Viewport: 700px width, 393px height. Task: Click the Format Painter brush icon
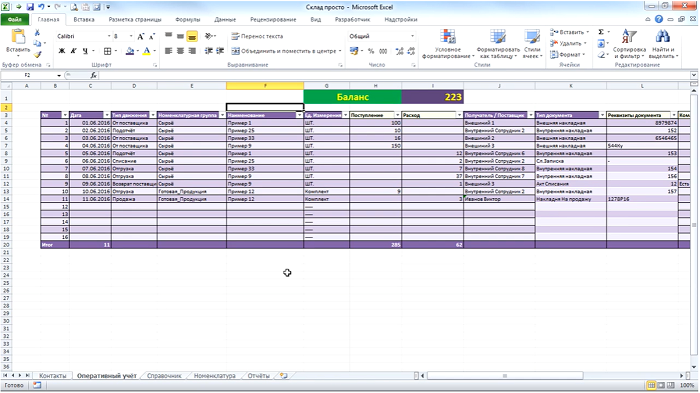point(38,54)
